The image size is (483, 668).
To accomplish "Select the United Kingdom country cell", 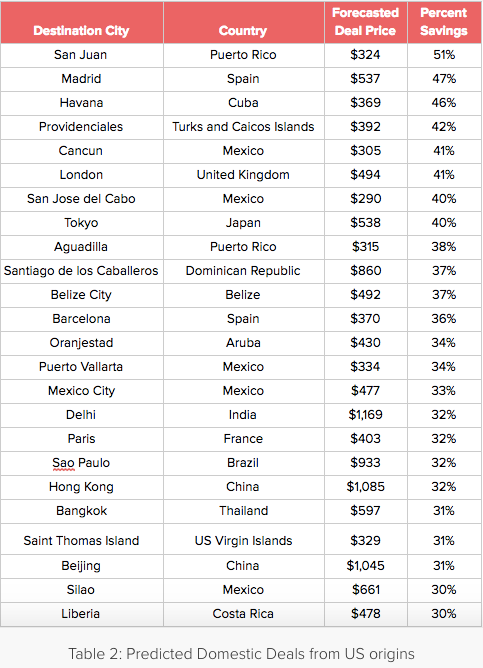I will [243, 175].
